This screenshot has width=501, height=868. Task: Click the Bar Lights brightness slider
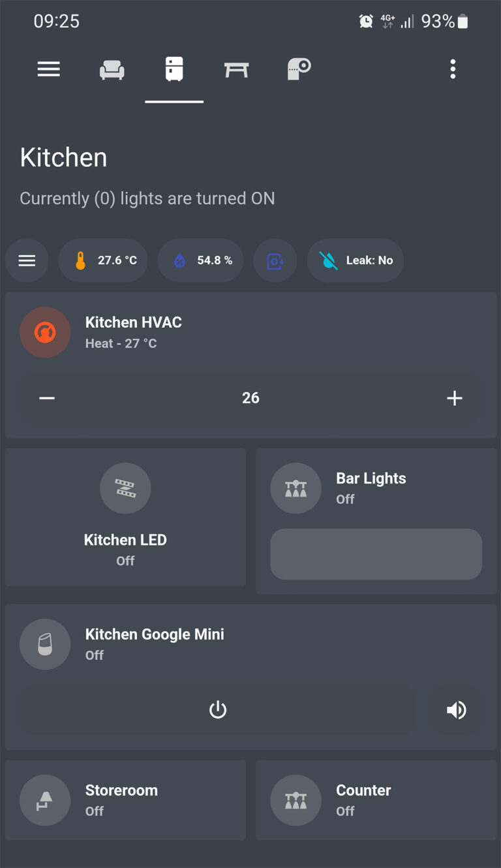376,554
